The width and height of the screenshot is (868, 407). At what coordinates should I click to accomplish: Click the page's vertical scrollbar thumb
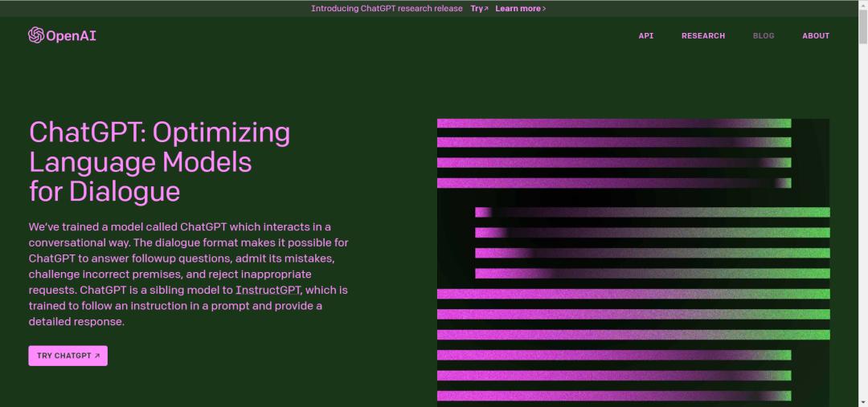click(x=863, y=26)
